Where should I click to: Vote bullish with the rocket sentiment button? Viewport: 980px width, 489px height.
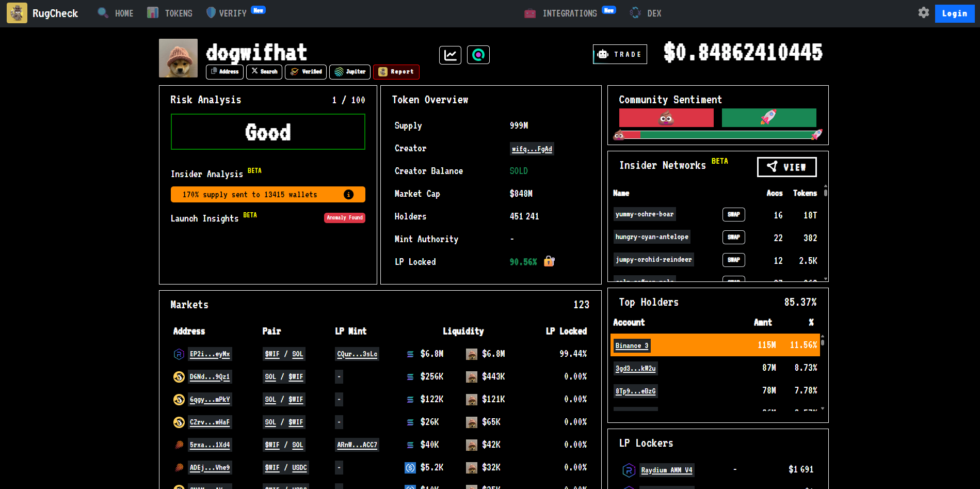(x=768, y=118)
